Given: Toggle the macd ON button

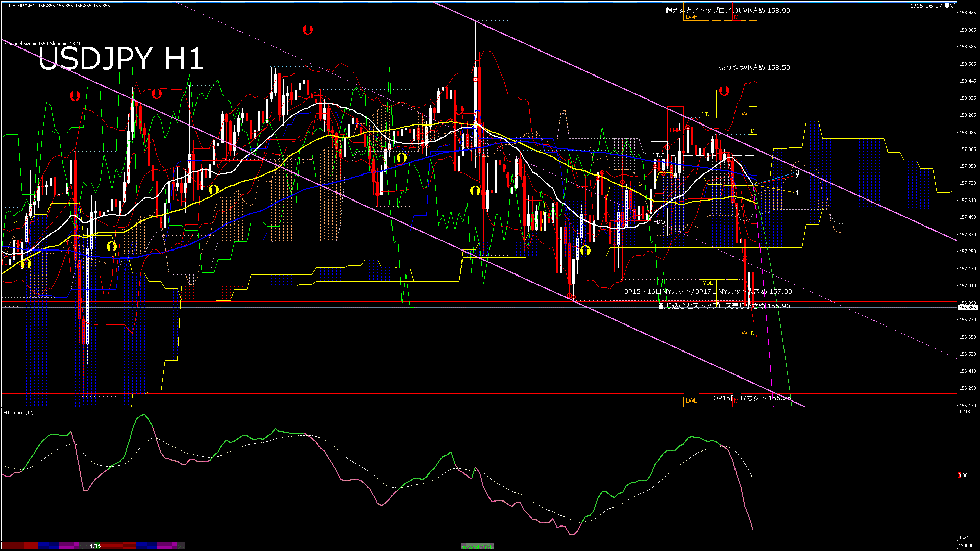Looking at the screenshot, I should 477,546.
